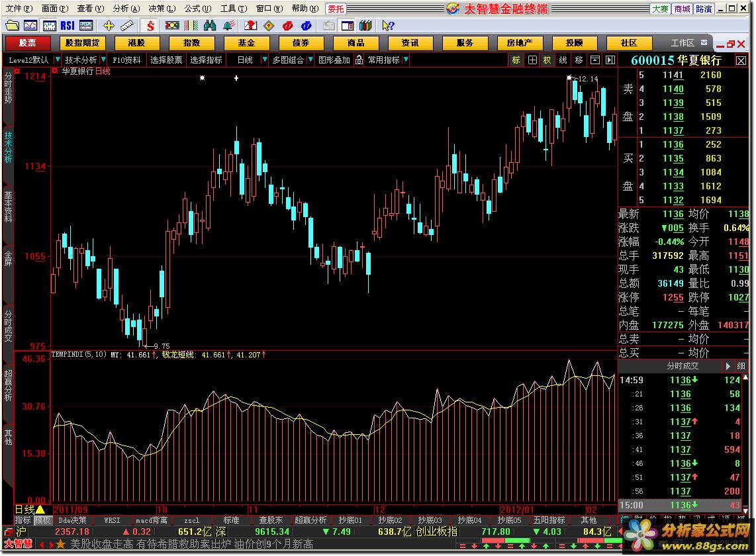Click the 创业板指 index label
The image size is (756, 556).
pos(436,532)
